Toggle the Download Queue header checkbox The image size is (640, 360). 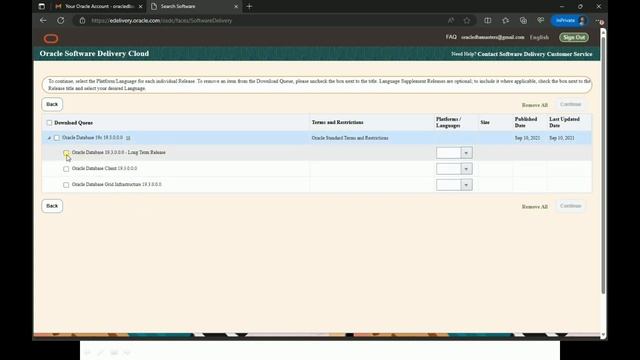point(49,123)
